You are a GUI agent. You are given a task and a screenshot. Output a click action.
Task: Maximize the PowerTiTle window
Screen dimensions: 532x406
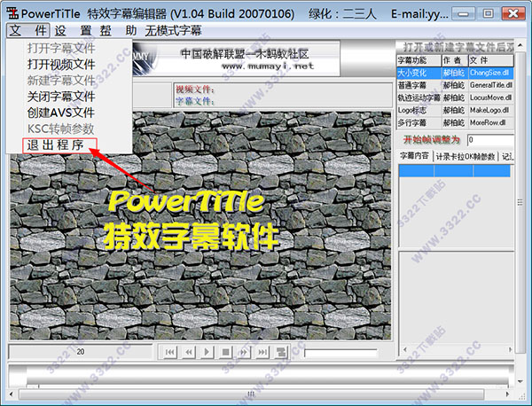click(x=488, y=13)
